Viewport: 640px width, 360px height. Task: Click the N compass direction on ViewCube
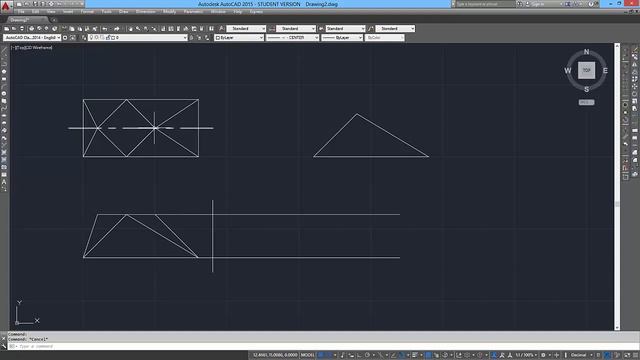coord(587,52)
